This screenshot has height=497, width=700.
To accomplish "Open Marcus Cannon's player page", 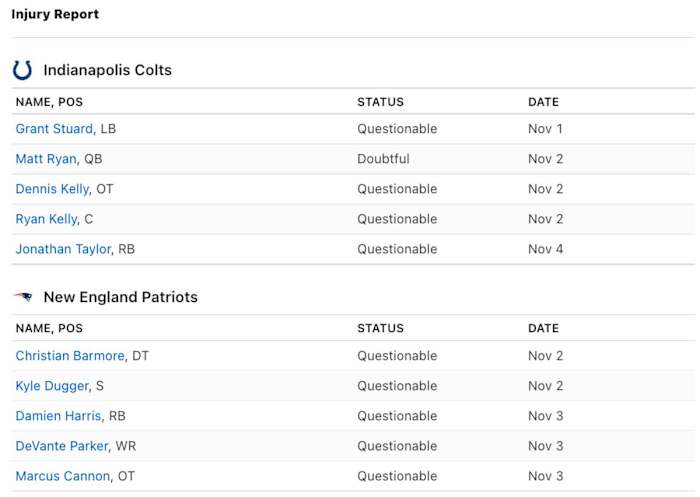I will (62, 476).
